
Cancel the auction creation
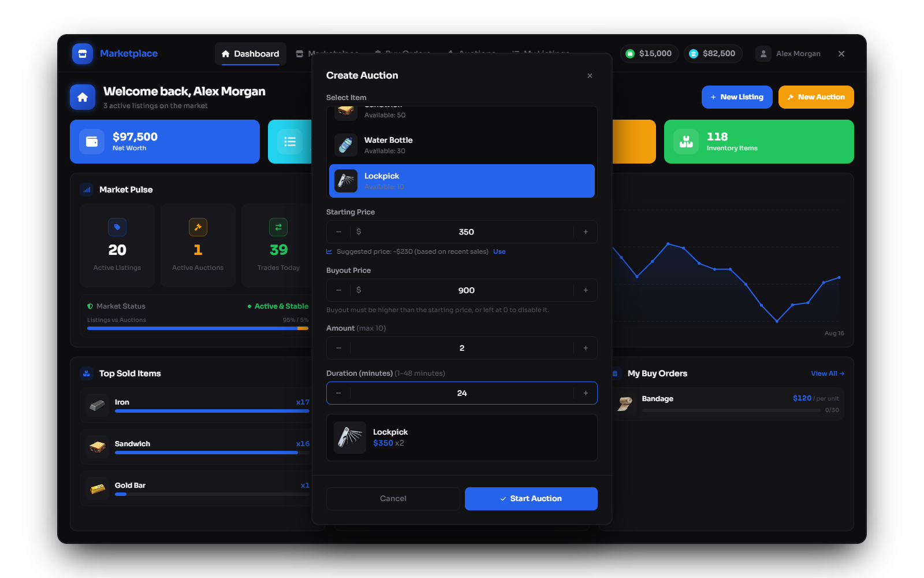tap(393, 499)
